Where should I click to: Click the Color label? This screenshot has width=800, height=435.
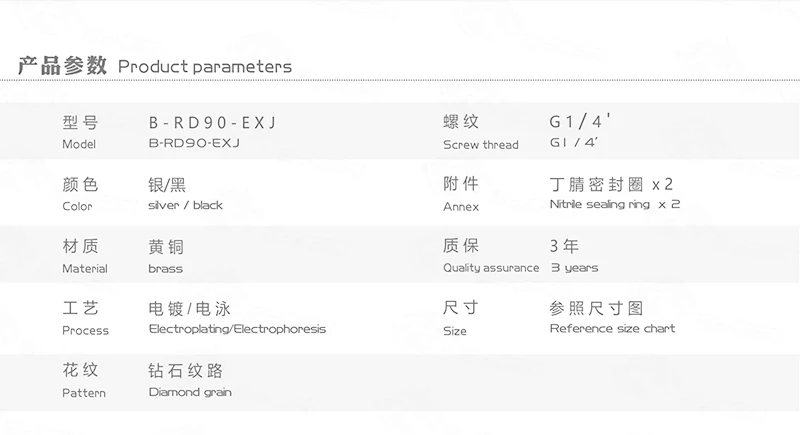(x=77, y=207)
